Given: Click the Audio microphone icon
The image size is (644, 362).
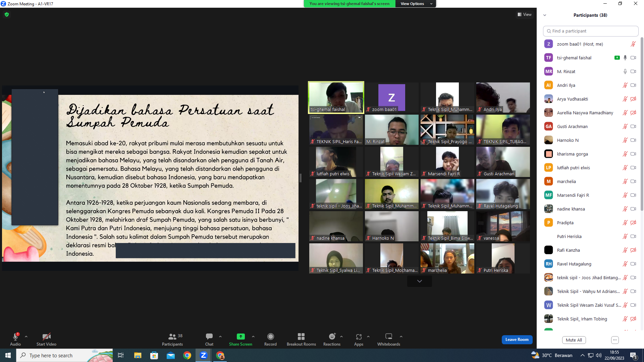Looking at the screenshot, I should [x=15, y=337].
